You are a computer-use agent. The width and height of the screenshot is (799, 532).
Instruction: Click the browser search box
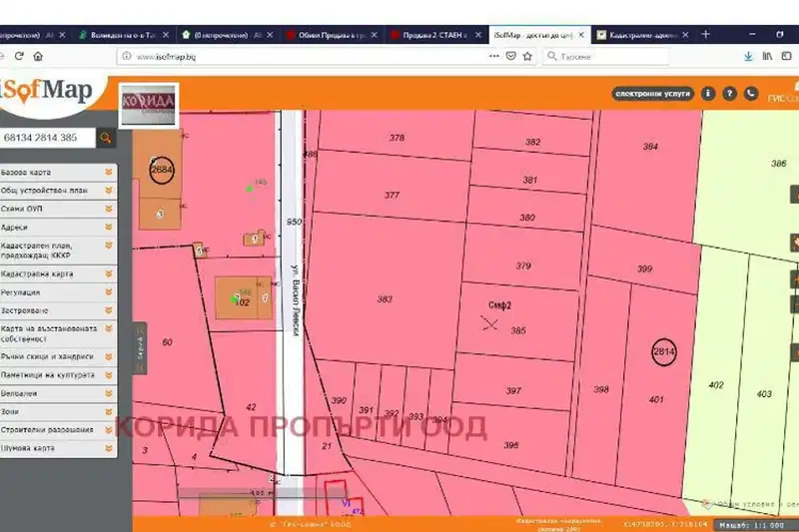606,56
